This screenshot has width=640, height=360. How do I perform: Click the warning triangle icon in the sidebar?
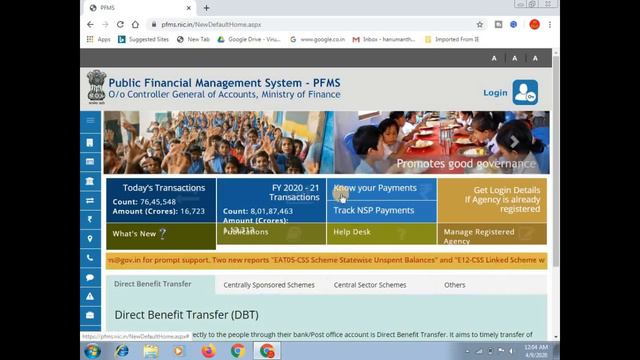90,296
